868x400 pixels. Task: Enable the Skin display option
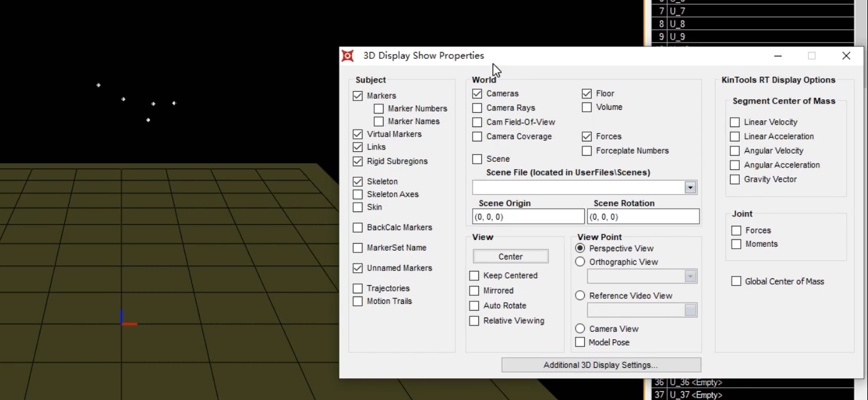click(x=357, y=207)
